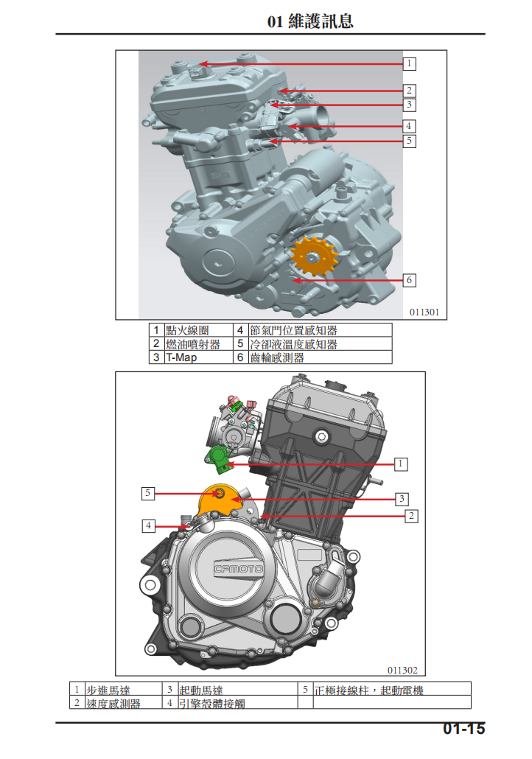Select the "速度感測器" table cell
Viewport: 532px width, 759px height.
(x=123, y=702)
